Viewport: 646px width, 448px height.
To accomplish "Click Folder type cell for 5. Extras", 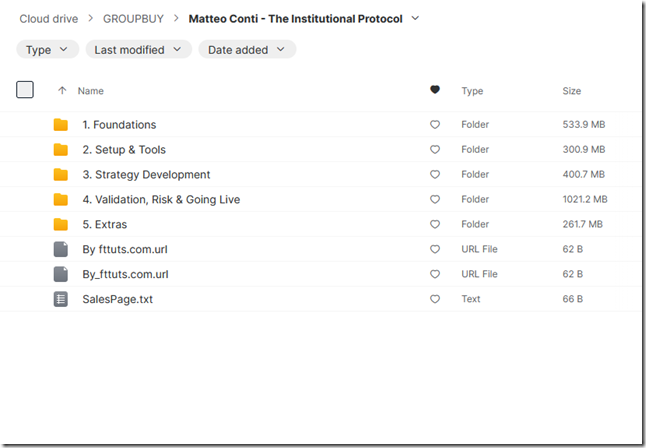I will pyautogui.click(x=475, y=224).
